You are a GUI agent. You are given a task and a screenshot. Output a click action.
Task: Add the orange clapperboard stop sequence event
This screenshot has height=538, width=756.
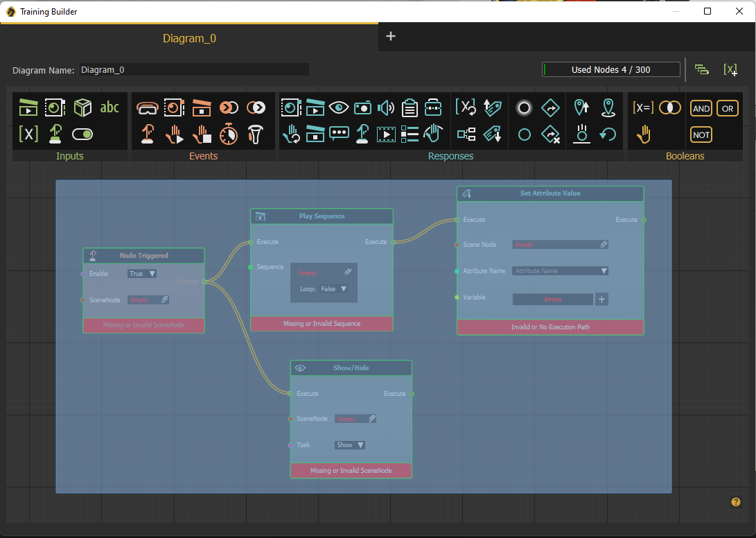tap(202, 107)
